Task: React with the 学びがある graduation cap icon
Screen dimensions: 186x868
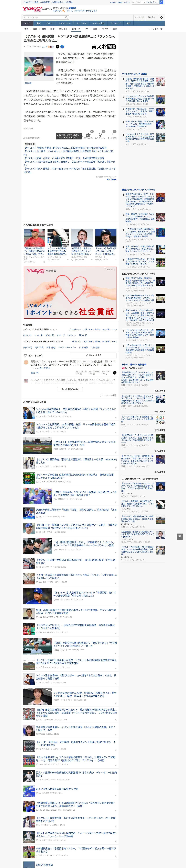Action: point(89,135)
